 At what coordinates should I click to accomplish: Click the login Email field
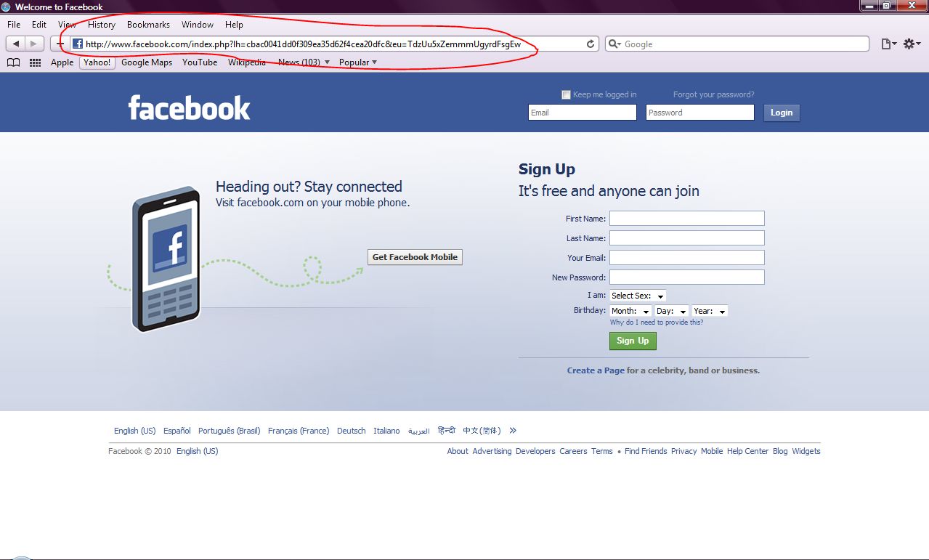point(583,113)
